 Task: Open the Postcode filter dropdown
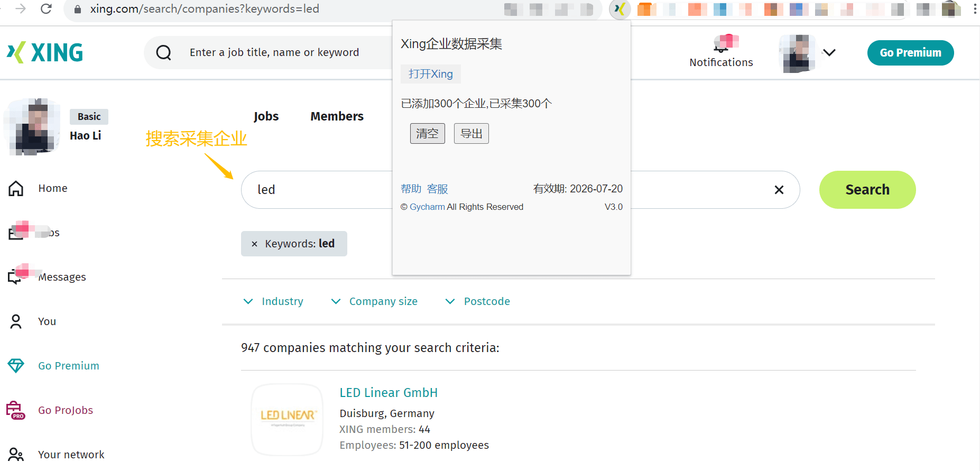tap(478, 301)
